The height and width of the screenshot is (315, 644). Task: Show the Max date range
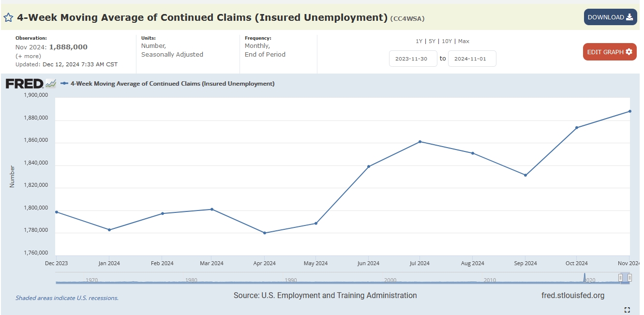click(464, 41)
